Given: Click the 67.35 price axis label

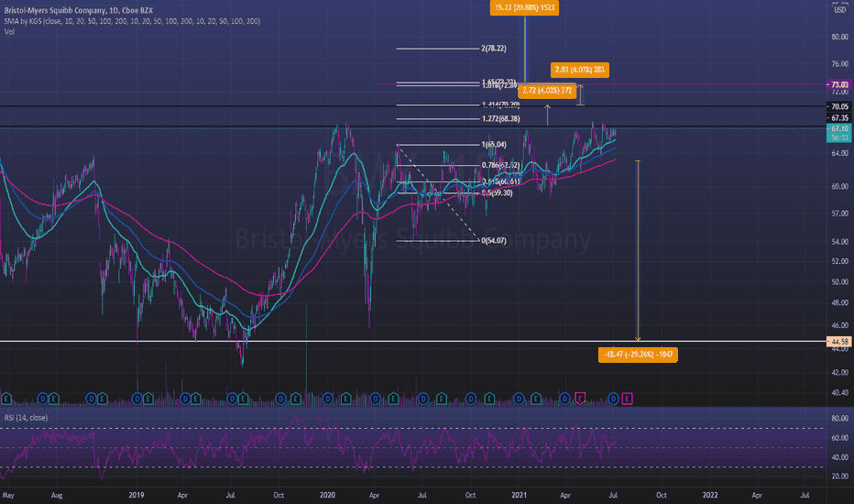Looking at the screenshot, I should (839, 117).
